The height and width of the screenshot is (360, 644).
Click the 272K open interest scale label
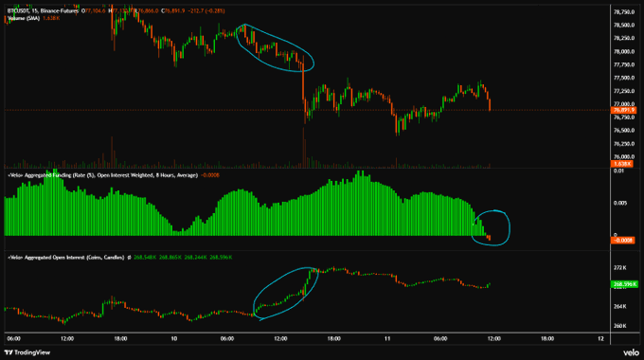click(619, 268)
